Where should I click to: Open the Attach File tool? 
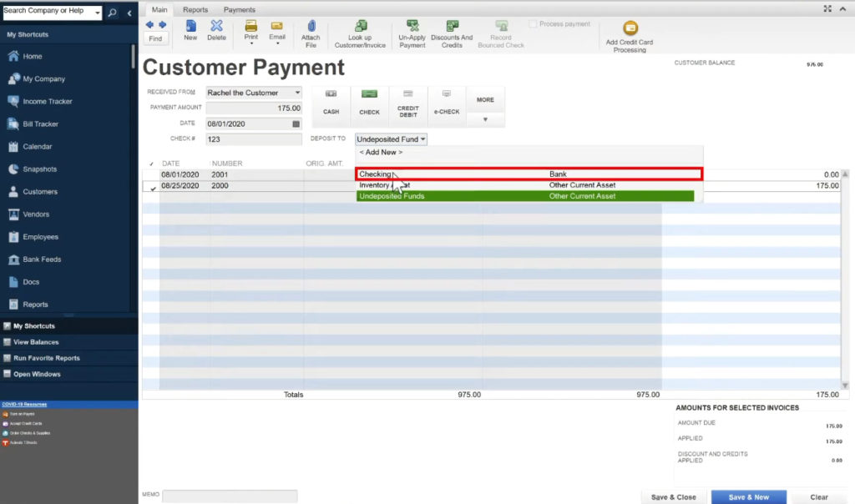pos(311,33)
